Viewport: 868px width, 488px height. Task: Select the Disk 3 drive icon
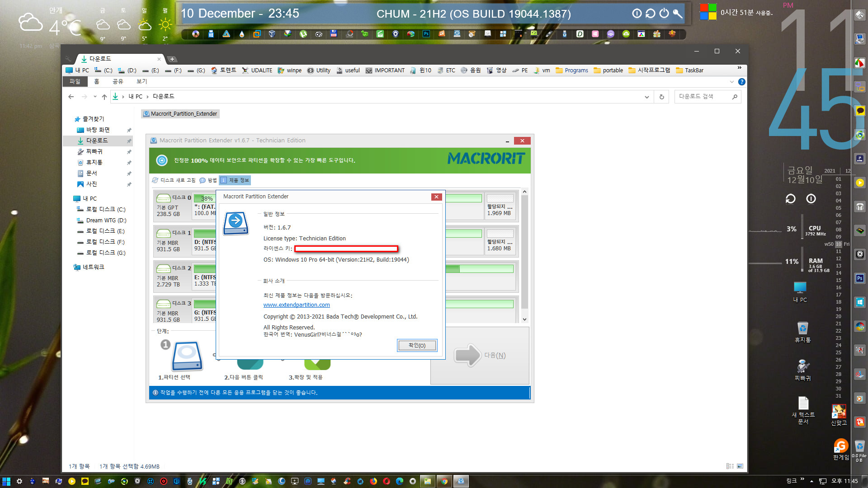coord(163,304)
